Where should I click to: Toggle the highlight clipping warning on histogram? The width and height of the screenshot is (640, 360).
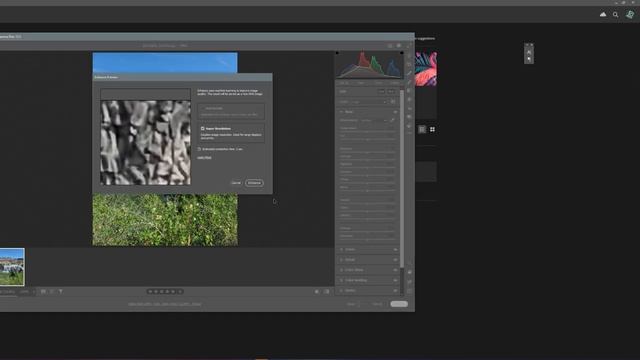402,53
